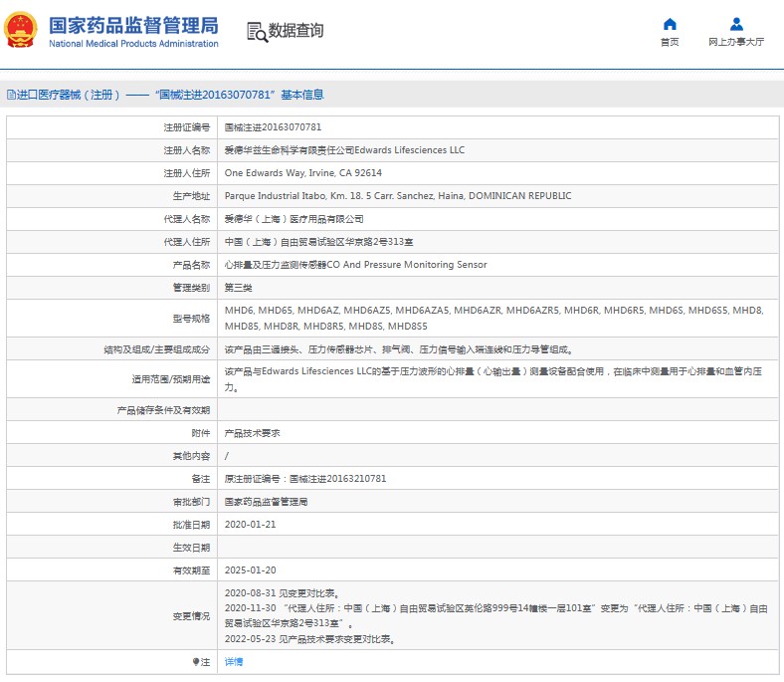Click National Medical Products Administration subtitle
784x682 pixels.
(x=133, y=44)
